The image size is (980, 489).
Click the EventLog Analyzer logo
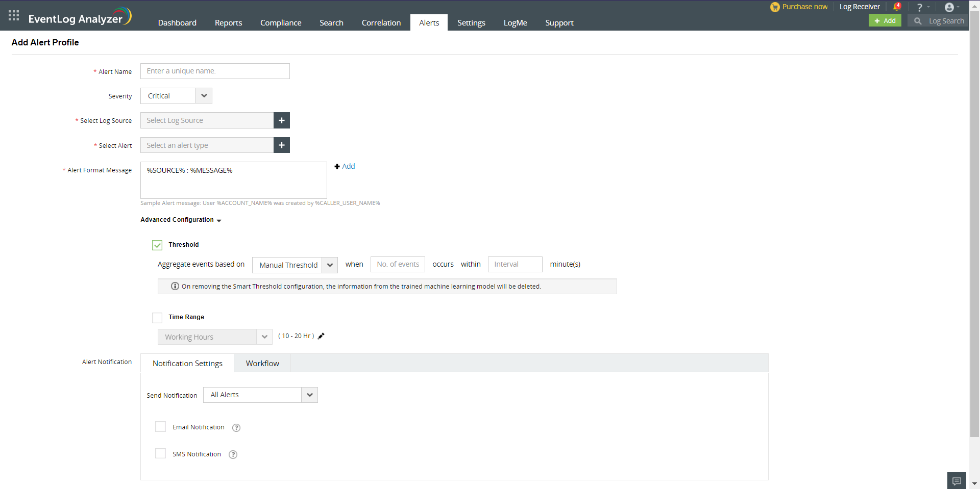click(x=80, y=17)
